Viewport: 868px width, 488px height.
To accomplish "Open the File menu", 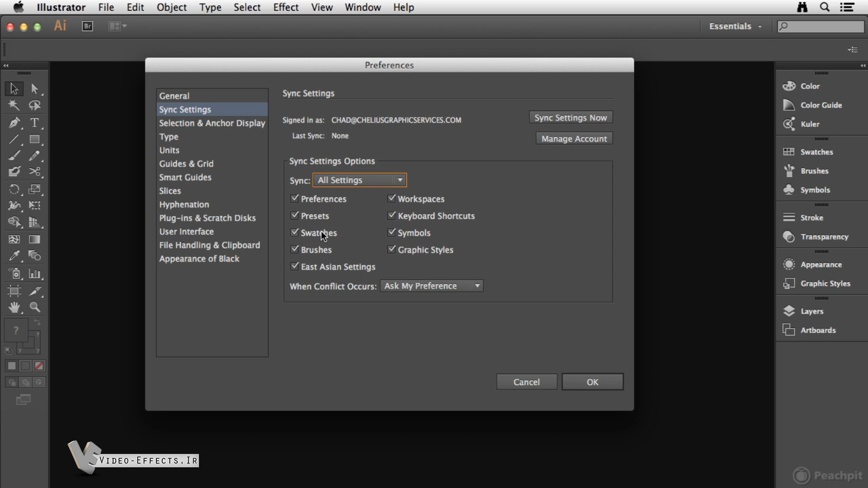I will (x=106, y=7).
